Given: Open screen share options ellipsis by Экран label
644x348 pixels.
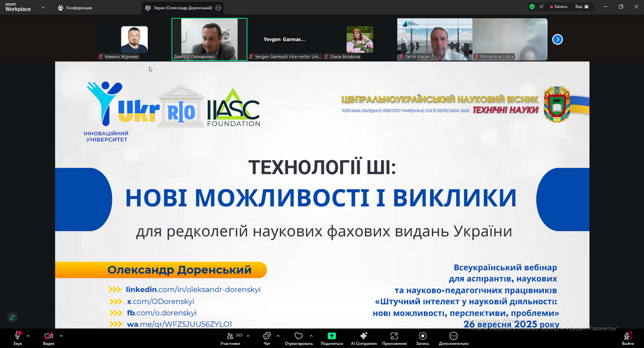Looking at the screenshot, I should (218, 8).
